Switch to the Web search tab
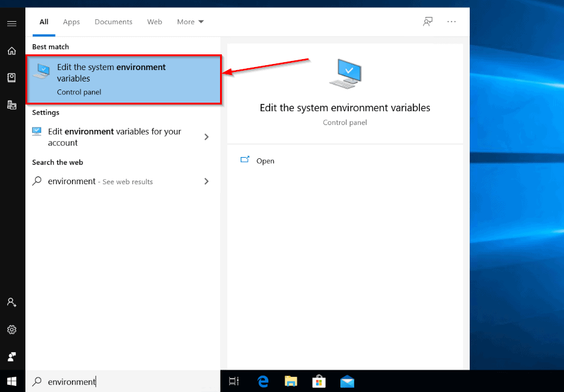This screenshot has height=392, width=564. (155, 22)
